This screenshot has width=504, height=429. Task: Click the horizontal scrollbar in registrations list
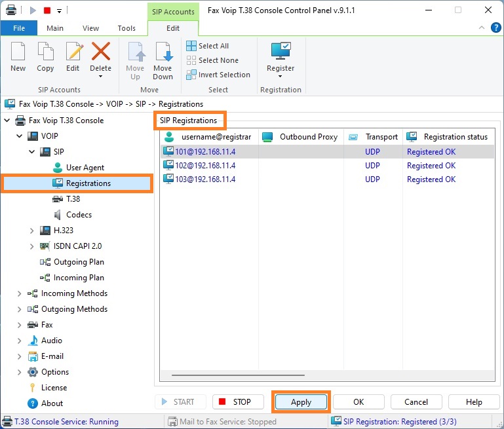click(238, 375)
